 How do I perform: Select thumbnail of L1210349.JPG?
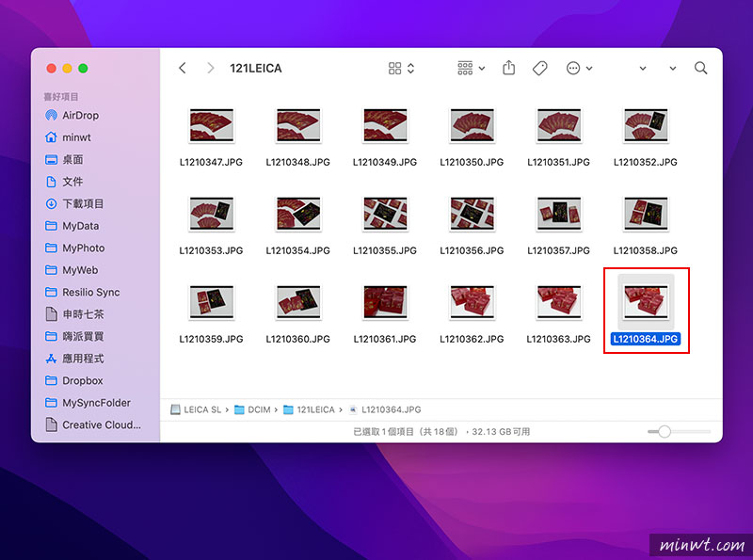pyautogui.click(x=385, y=125)
